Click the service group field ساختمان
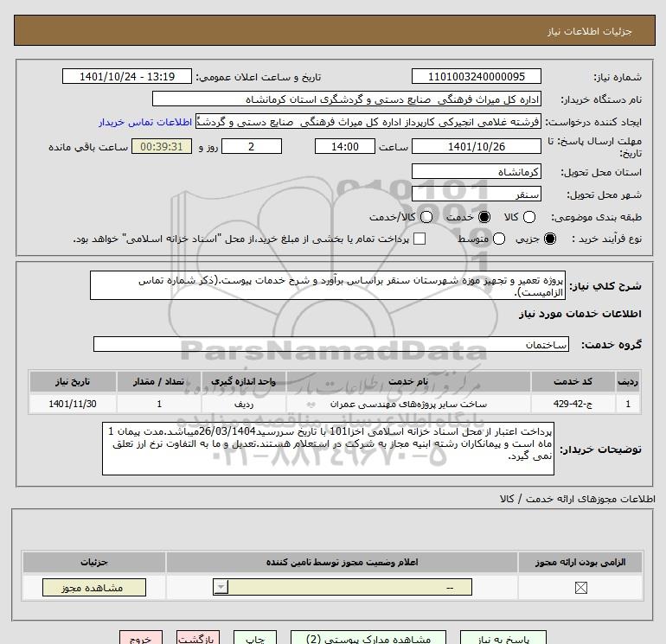This screenshot has height=644, width=666. click(x=331, y=344)
